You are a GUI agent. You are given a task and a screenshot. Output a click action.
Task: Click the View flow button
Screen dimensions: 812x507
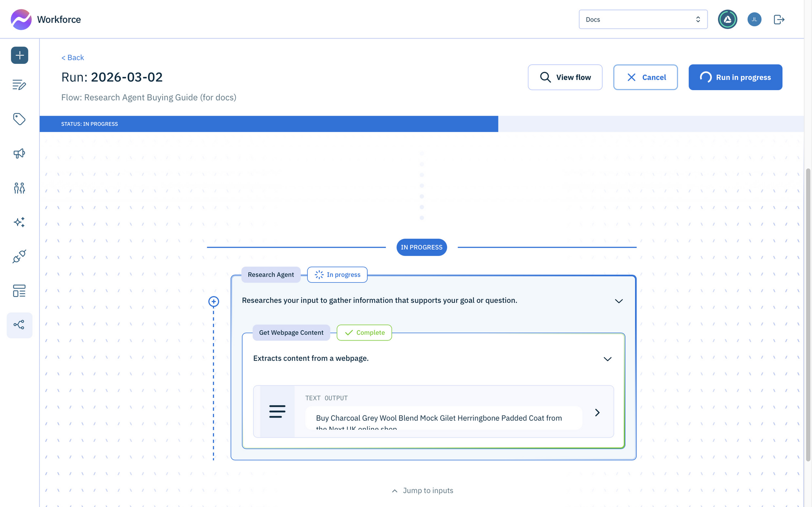point(565,77)
